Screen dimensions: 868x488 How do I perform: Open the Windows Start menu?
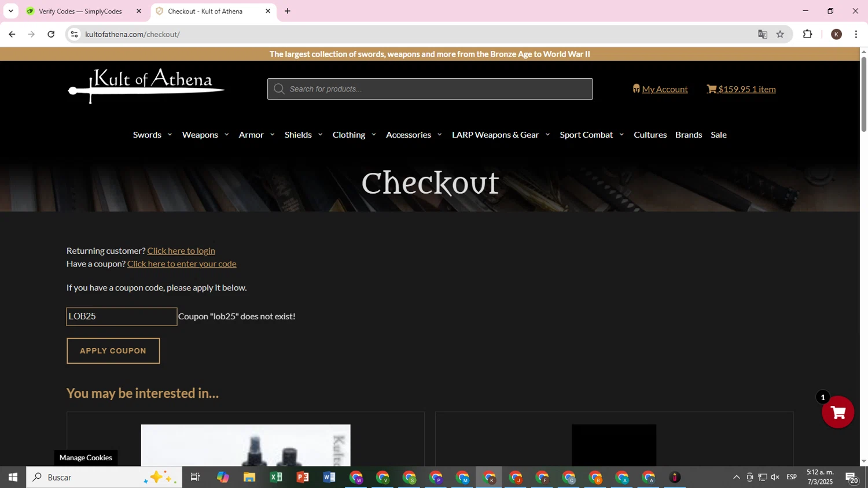pos(13,477)
